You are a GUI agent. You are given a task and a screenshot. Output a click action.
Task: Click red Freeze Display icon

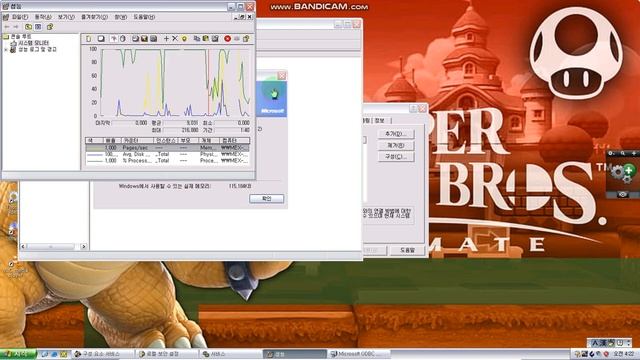tap(227, 38)
